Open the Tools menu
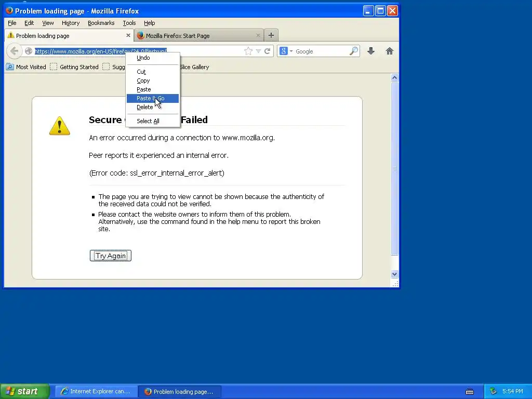This screenshot has height=399, width=532. pyautogui.click(x=129, y=23)
